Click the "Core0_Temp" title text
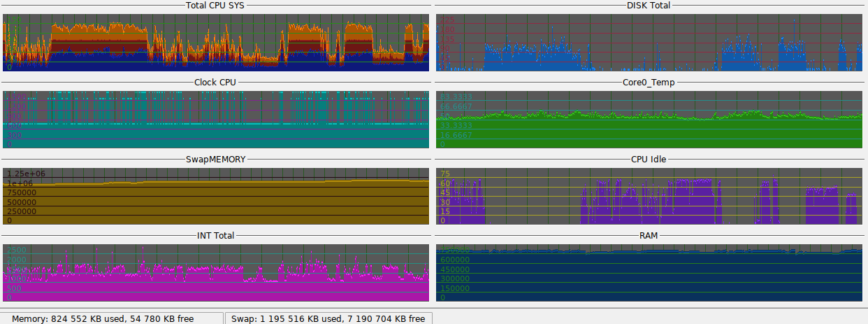The height and width of the screenshot is (324, 868). click(648, 82)
